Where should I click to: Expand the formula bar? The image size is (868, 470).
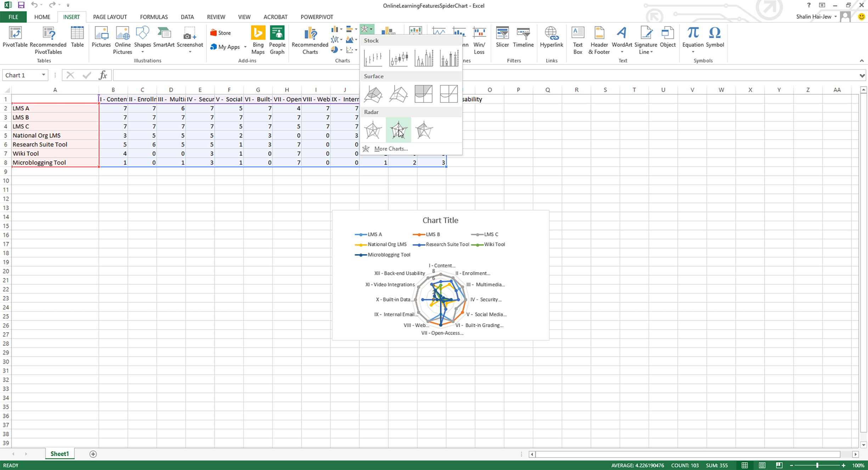(x=862, y=75)
